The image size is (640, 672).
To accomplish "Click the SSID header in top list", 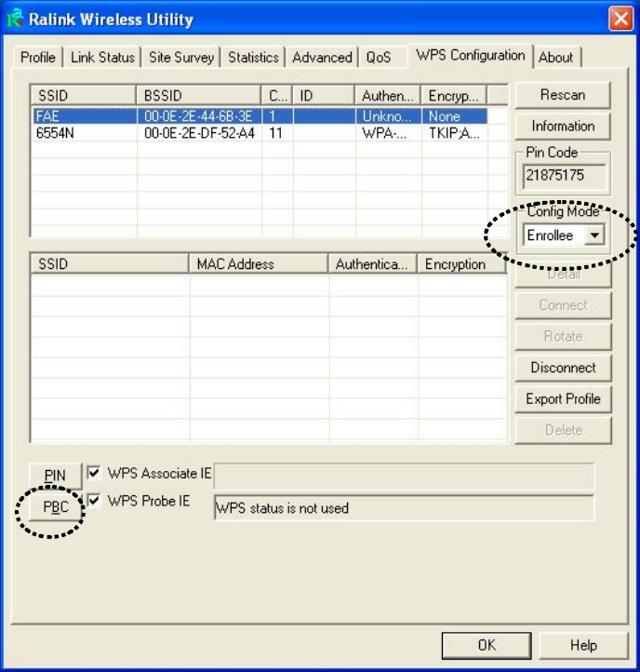I will coord(84,96).
